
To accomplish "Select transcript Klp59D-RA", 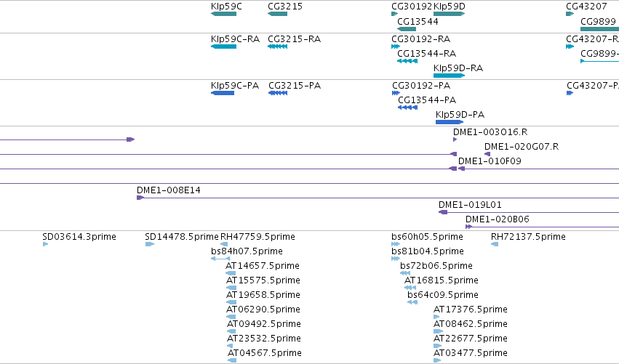I will click(x=450, y=76).
